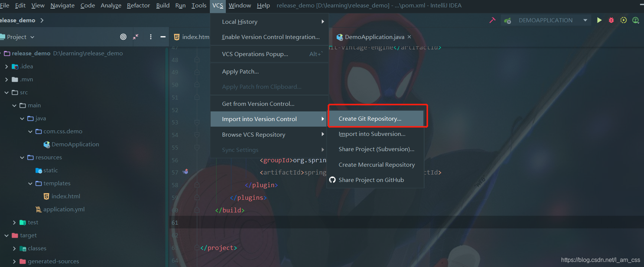Image resolution: width=644 pixels, height=267 pixels.
Task: Select Create Git Repository... in submenu
Action: tap(376, 118)
